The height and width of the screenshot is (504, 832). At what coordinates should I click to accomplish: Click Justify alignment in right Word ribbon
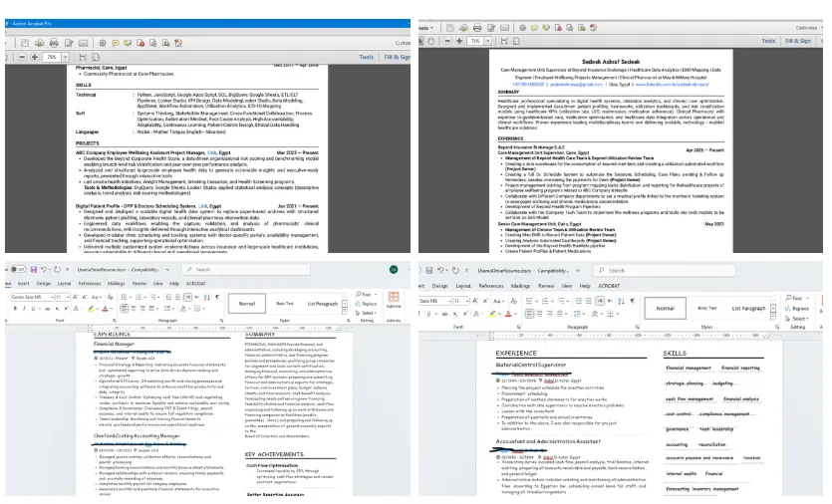560,314
